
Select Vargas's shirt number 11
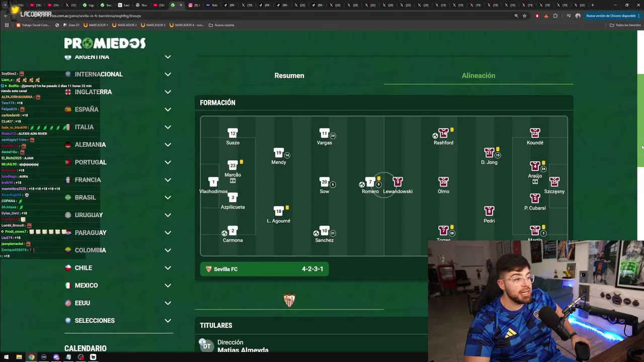(x=324, y=133)
